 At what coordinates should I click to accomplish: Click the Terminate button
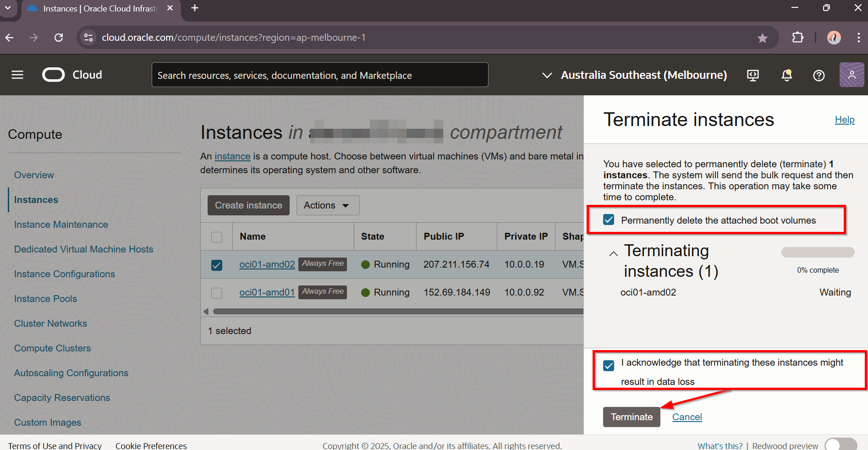pos(631,417)
